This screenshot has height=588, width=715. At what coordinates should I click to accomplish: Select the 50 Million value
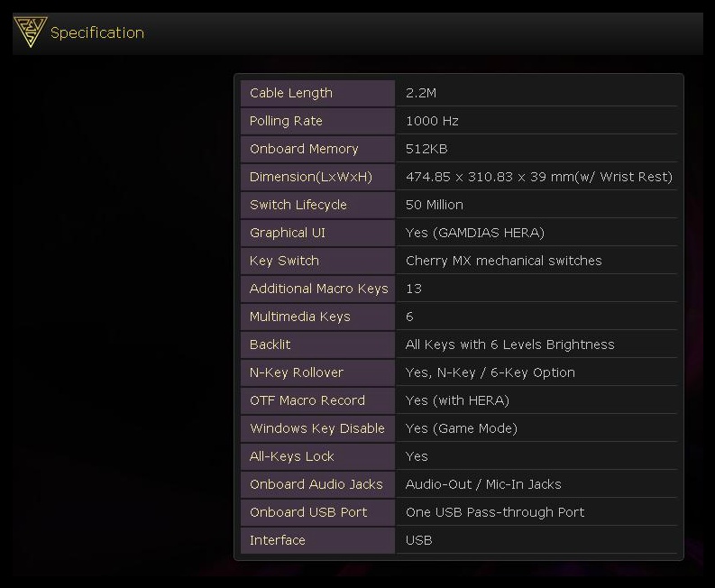point(434,205)
